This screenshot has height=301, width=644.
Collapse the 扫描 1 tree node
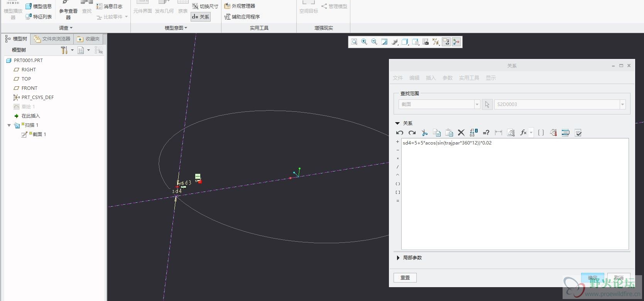[x=9, y=125]
